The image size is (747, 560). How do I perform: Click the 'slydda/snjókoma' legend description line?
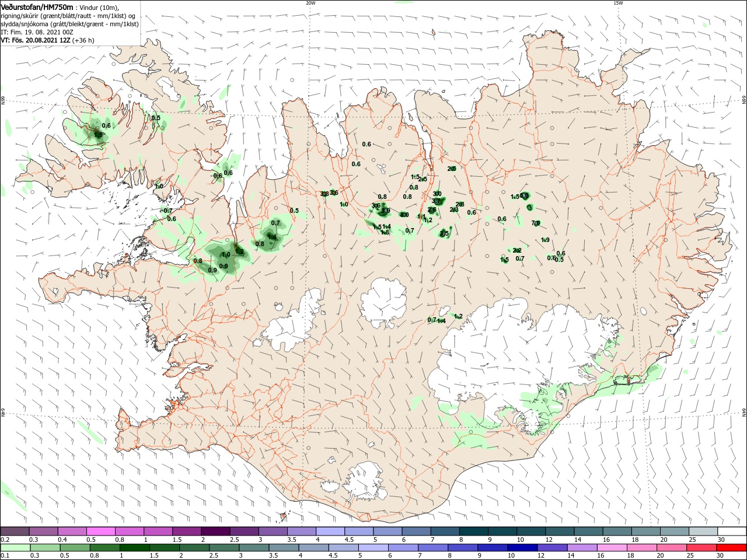[69, 24]
